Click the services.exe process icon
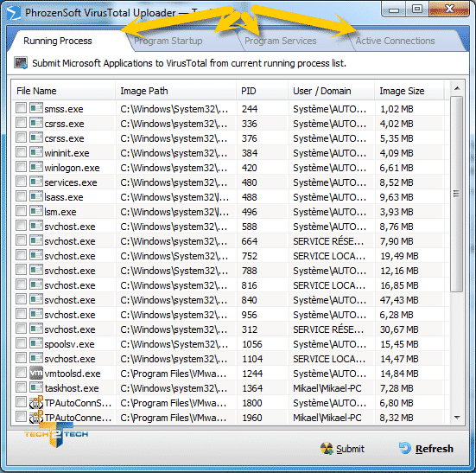Image resolution: width=476 pixels, height=473 pixels. point(36,182)
